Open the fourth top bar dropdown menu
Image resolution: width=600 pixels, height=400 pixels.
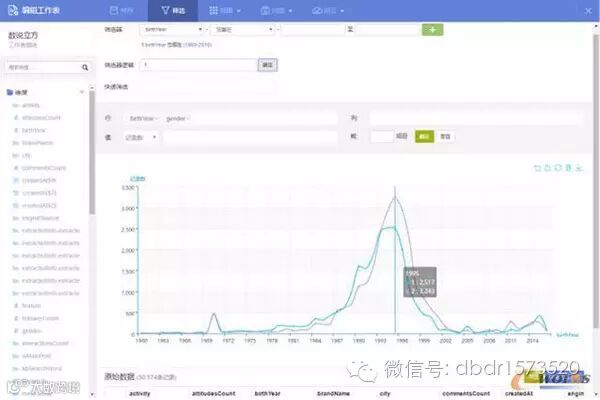click(276, 10)
